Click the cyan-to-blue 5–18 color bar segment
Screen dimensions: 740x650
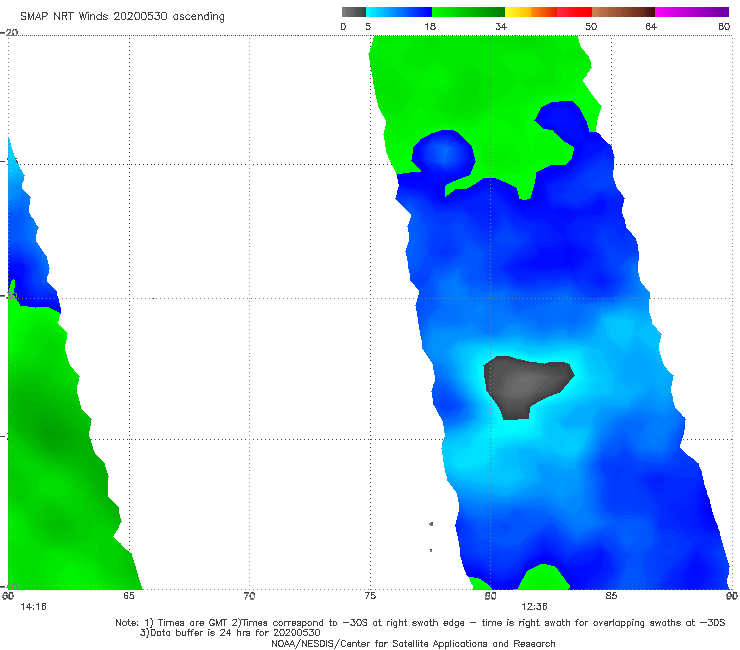[x=399, y=12]
